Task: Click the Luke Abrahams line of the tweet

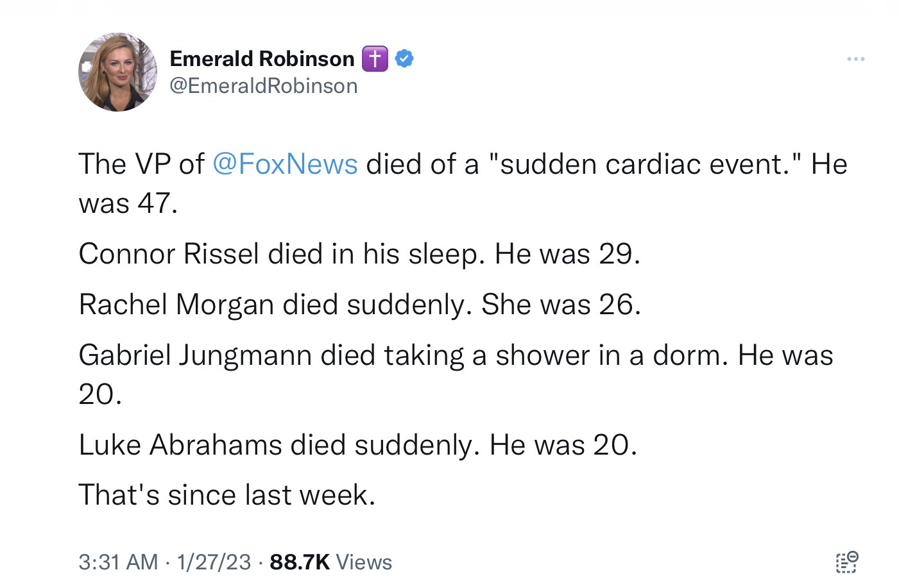Action: pos(357,445)
